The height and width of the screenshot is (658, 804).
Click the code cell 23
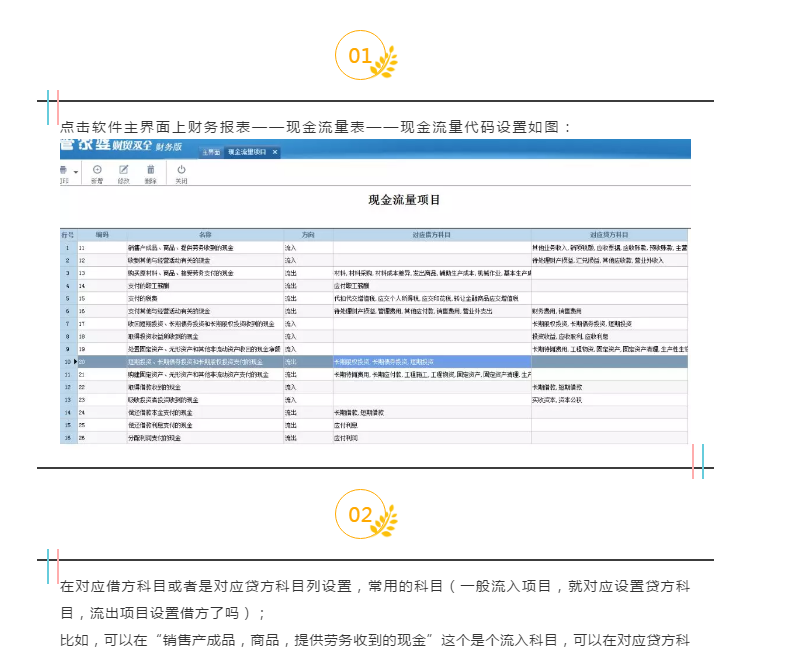click(102, 400)
